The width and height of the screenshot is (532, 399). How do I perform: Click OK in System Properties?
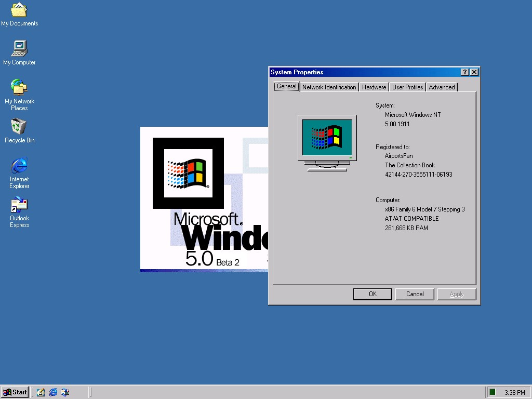[373, 294]
